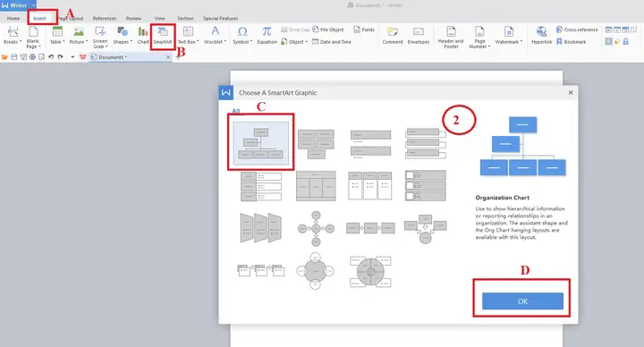This screenshot has width=644, height=347.
Task: Open Header and Footer
Action: (x=451, y=38)
